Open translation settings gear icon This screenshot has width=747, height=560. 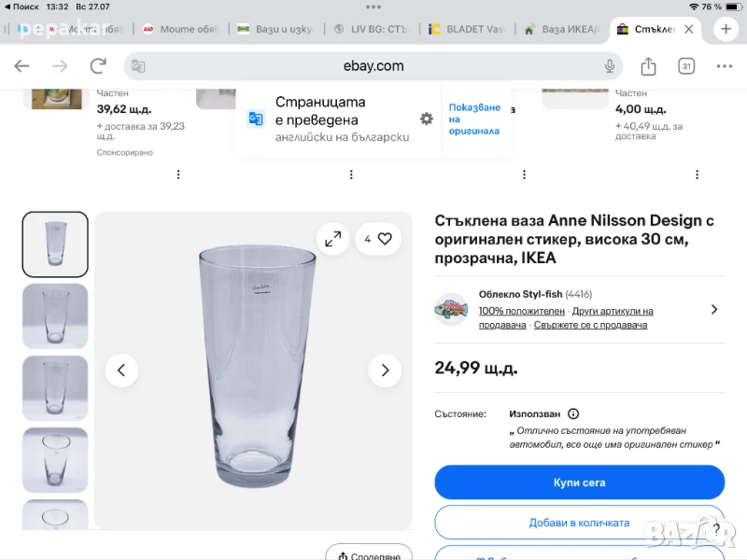click(x=427, y=119)
